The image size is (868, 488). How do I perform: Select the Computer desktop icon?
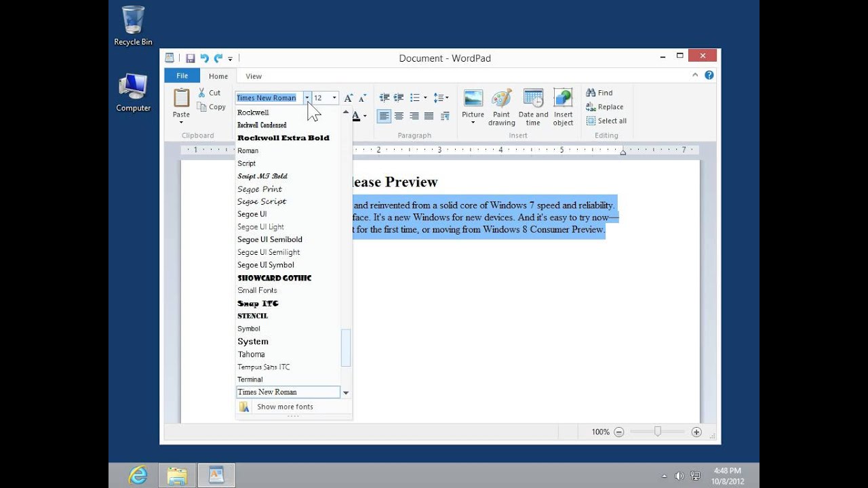134,92
